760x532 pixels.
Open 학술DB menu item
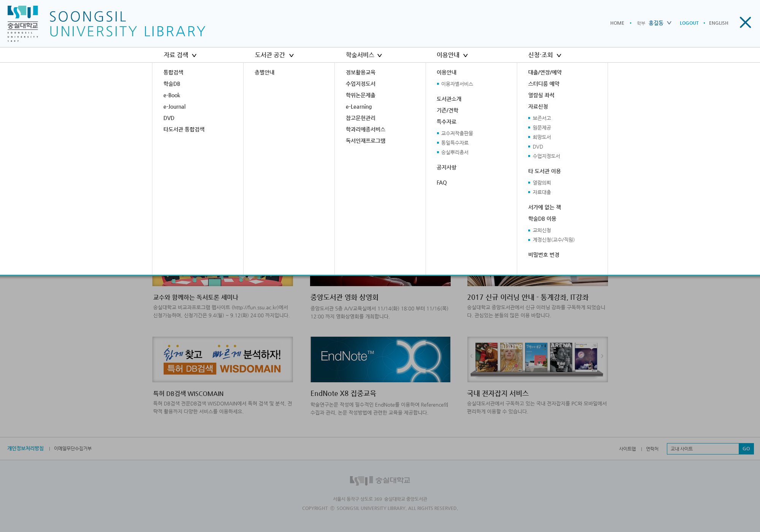pos(172,84)
